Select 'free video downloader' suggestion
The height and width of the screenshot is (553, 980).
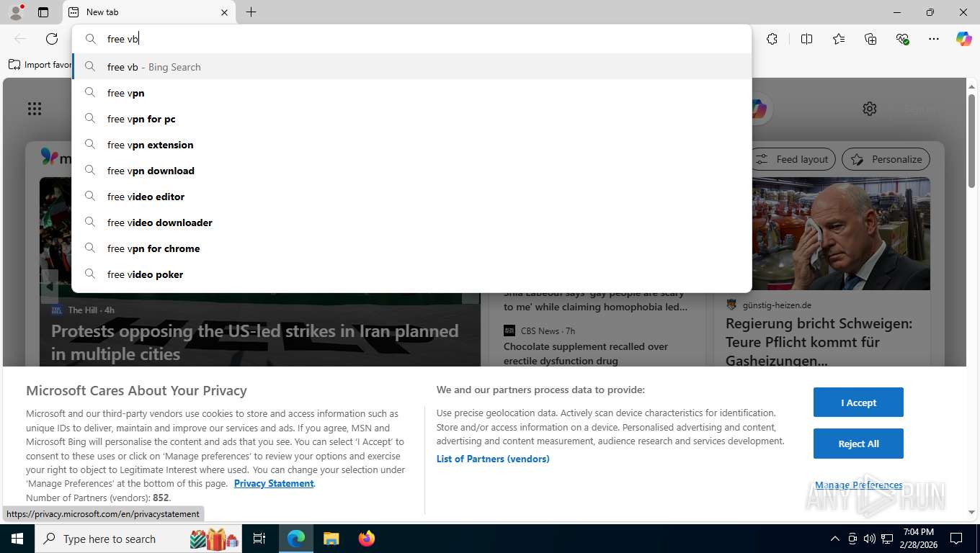tap(411, 222)
